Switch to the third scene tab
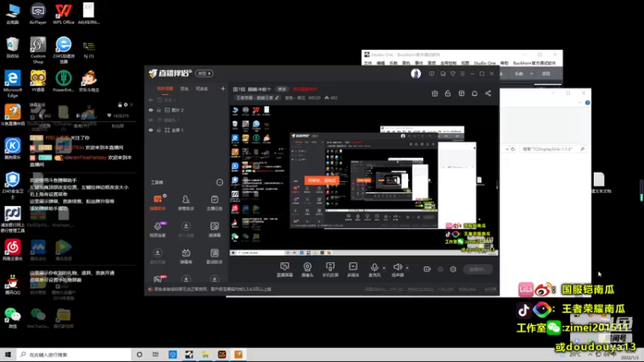This screenshot has height=362, width=644. pos(202,88)
